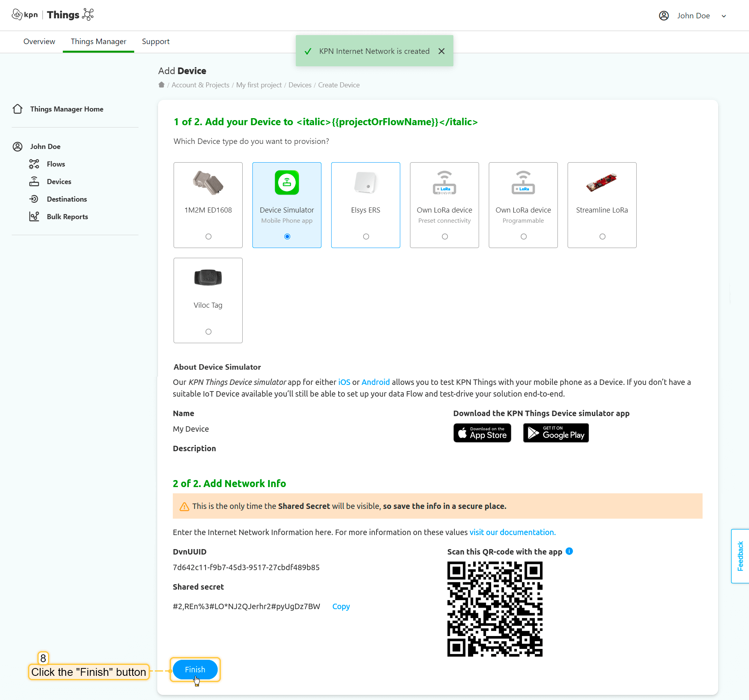
Task: Dismiss the network created notification
Action: (442, 51)
